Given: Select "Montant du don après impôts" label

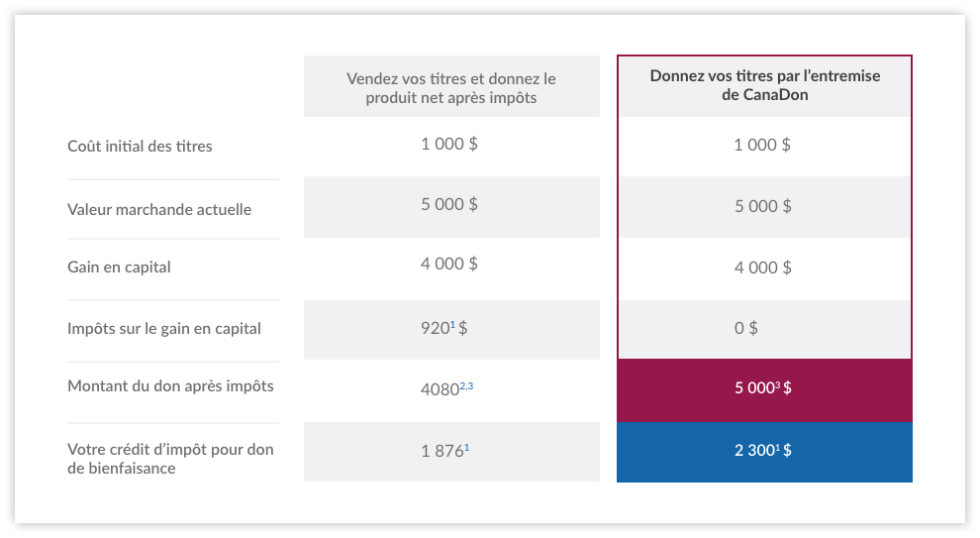Looking at the screenshot, I should click(170, 385).
